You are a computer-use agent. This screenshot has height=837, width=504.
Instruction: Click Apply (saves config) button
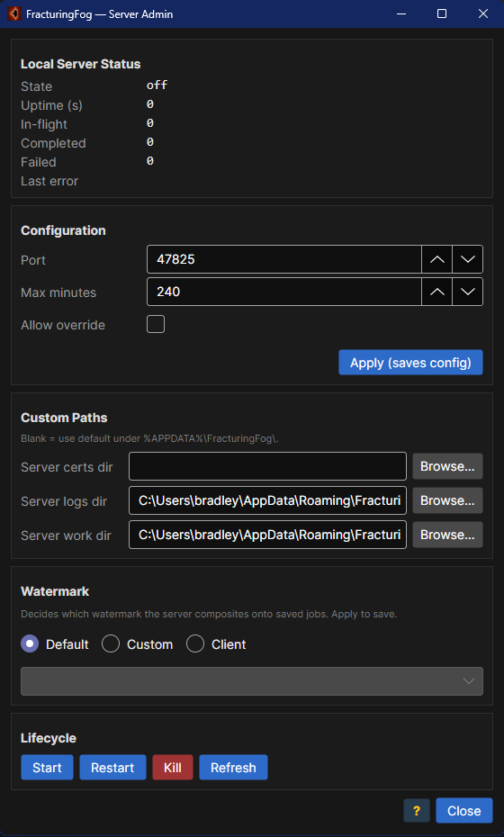coord(410,363)
